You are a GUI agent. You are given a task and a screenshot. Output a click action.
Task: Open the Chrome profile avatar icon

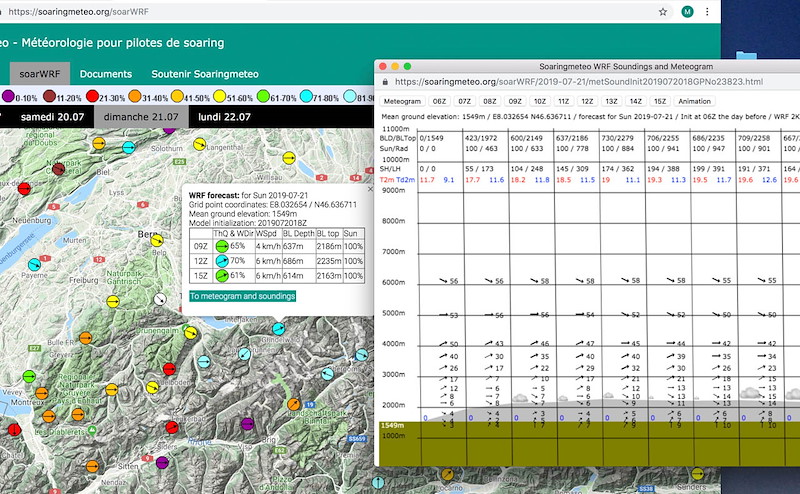(687, 11)
